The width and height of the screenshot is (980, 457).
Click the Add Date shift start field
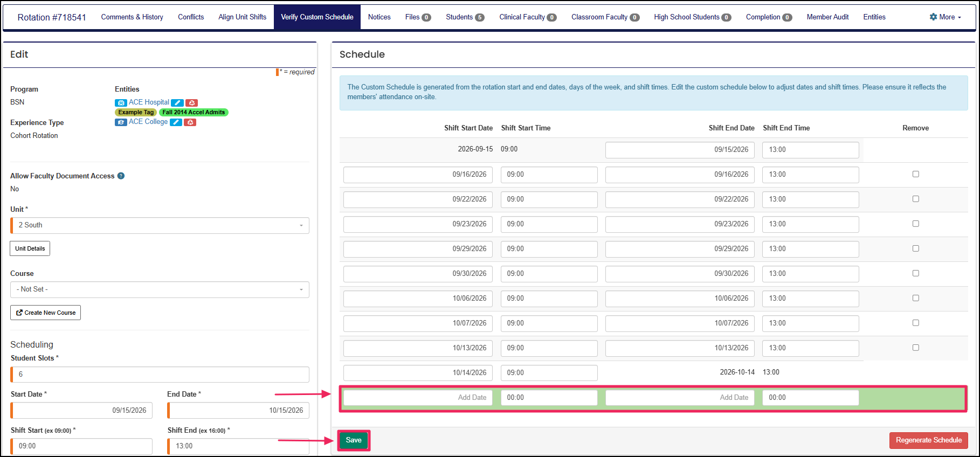coord(418,398)
